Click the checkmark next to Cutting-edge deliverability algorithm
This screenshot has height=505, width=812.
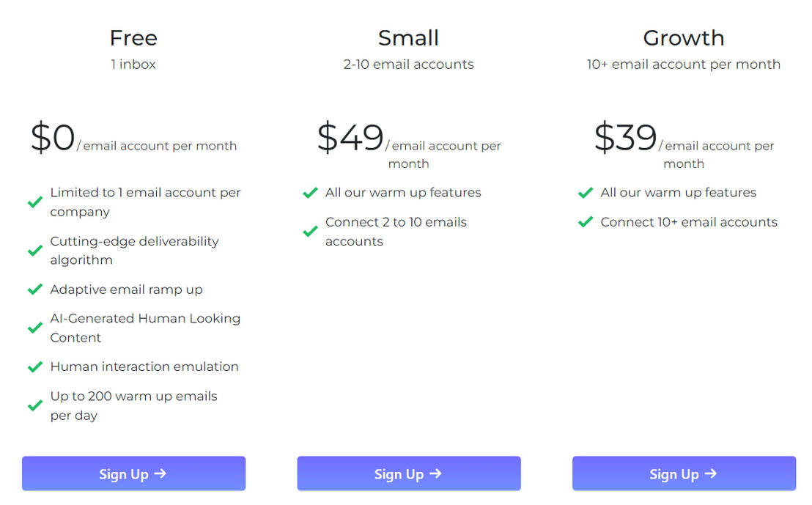[34, 250]
